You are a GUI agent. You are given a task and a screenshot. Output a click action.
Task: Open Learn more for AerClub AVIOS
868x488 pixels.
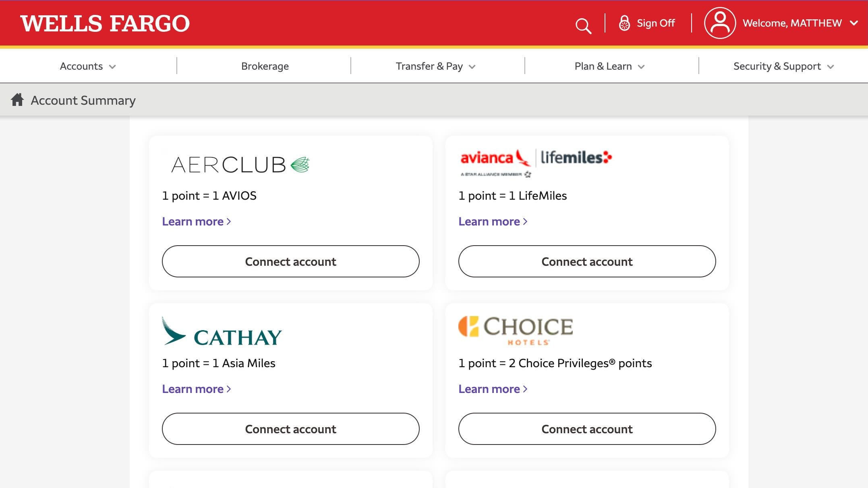tap(197, 221)
